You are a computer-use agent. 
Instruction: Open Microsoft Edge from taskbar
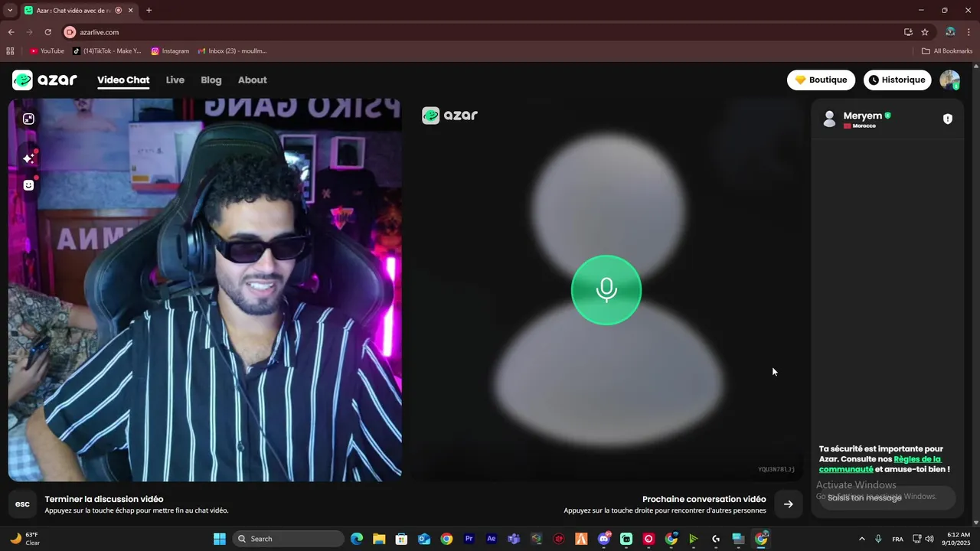(x=357, y=539)
